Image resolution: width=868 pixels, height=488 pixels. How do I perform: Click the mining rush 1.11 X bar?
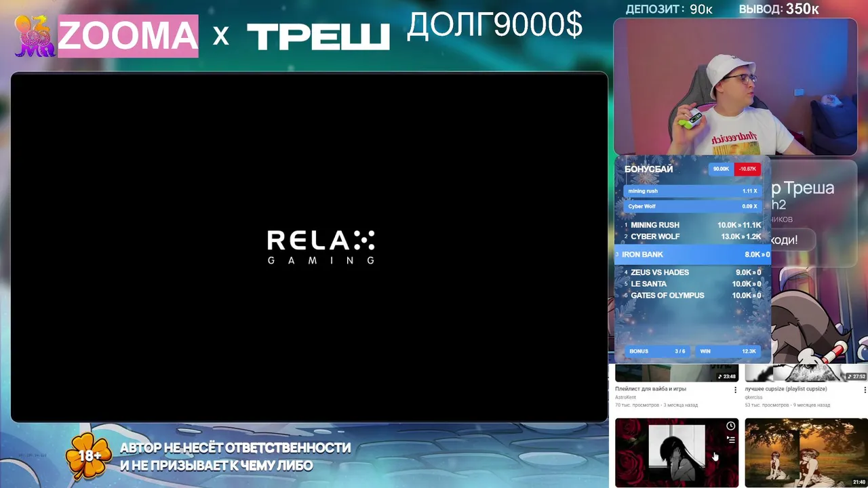[692, 191]
